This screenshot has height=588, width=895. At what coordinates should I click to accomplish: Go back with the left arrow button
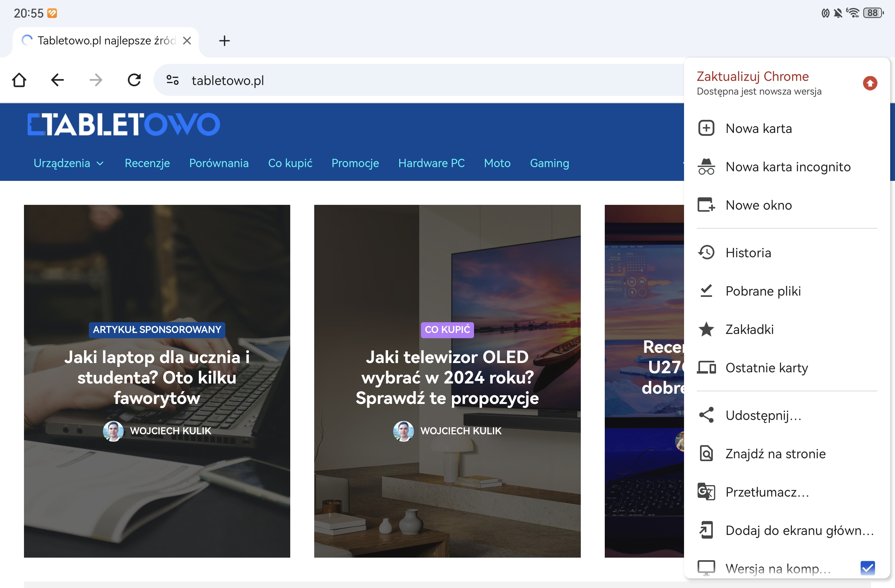coord(58,80)
